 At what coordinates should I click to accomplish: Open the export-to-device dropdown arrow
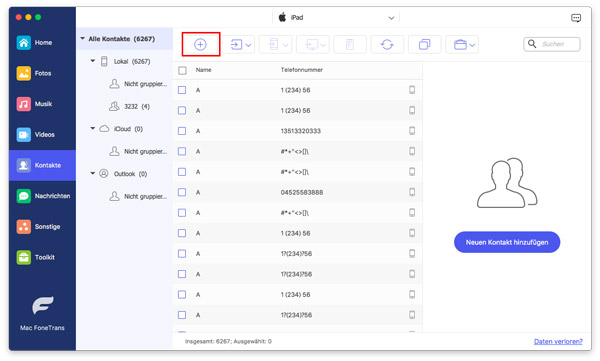285,45
